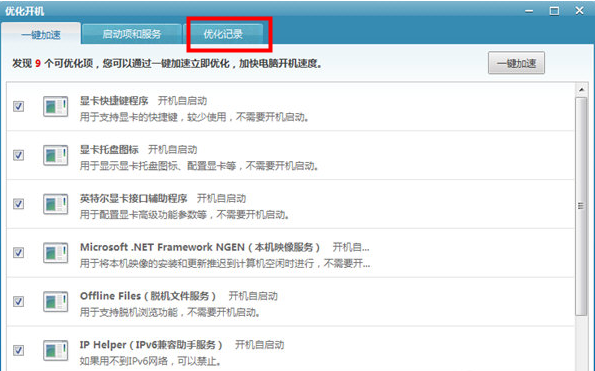Select the Microsoft .NET Framework NGEN title
This screenshot has width=595, height=371.
pos(200,247)
